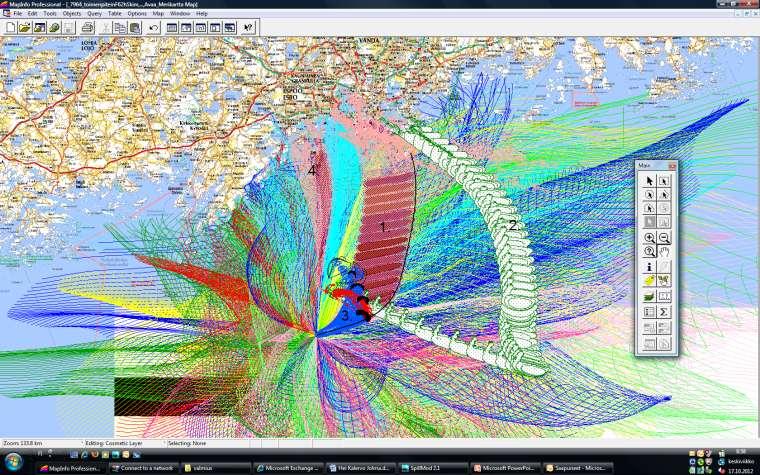Open the Edit menu

[32, 14]
